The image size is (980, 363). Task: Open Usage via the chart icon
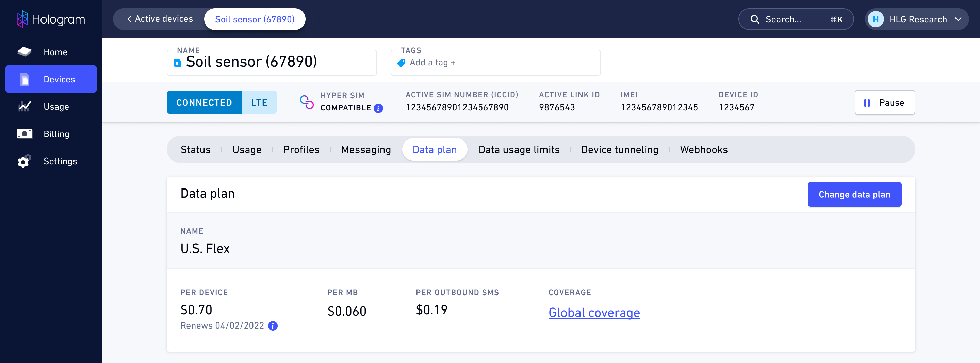coord(24,106)
